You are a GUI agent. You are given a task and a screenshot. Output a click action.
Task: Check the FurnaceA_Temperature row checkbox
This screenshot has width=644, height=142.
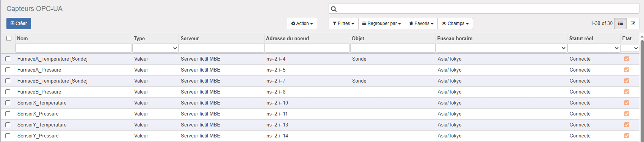pyautogui.click(x=8, y=59)
